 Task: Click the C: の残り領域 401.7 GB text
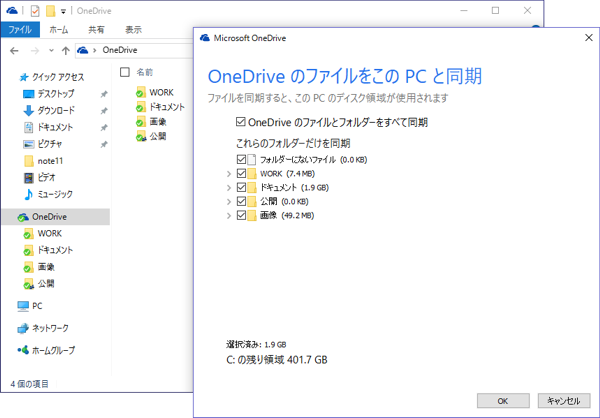277,360
